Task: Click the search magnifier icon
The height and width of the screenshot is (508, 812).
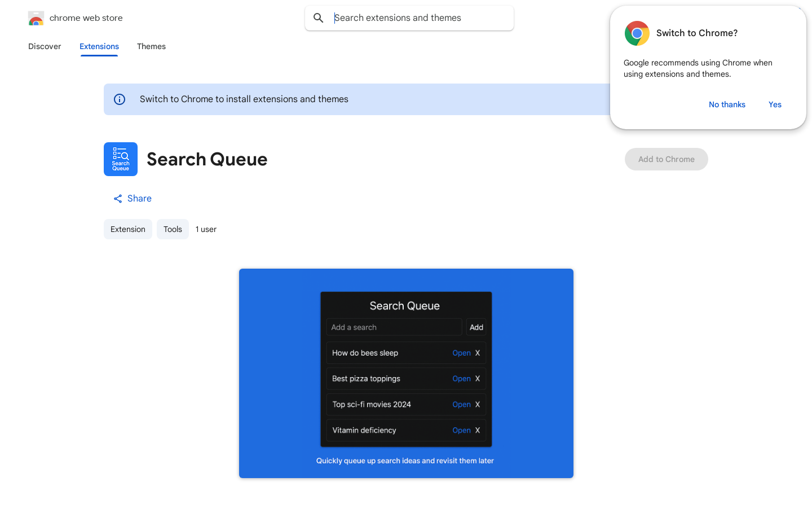Action: pyautogui.click(x=319, y=18)
